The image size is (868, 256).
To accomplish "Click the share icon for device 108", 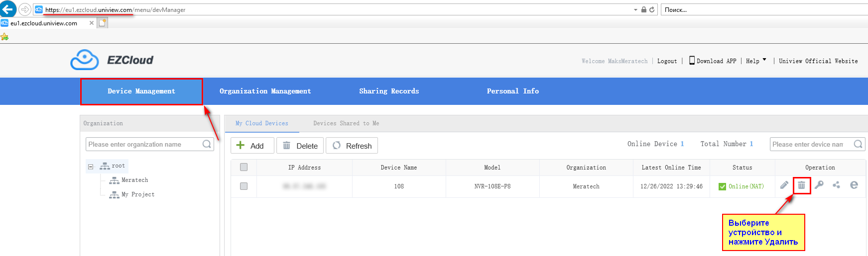I will pos(837,185).
